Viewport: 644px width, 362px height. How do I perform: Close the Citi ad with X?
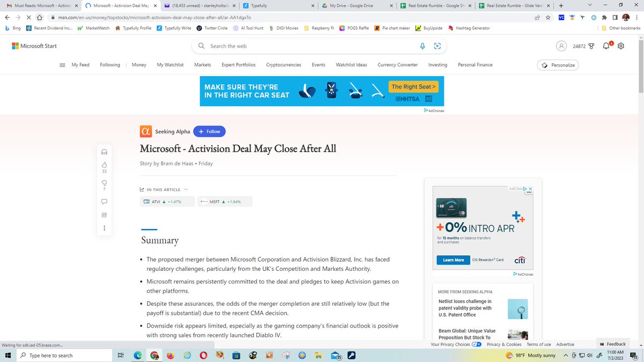[531, 189]
